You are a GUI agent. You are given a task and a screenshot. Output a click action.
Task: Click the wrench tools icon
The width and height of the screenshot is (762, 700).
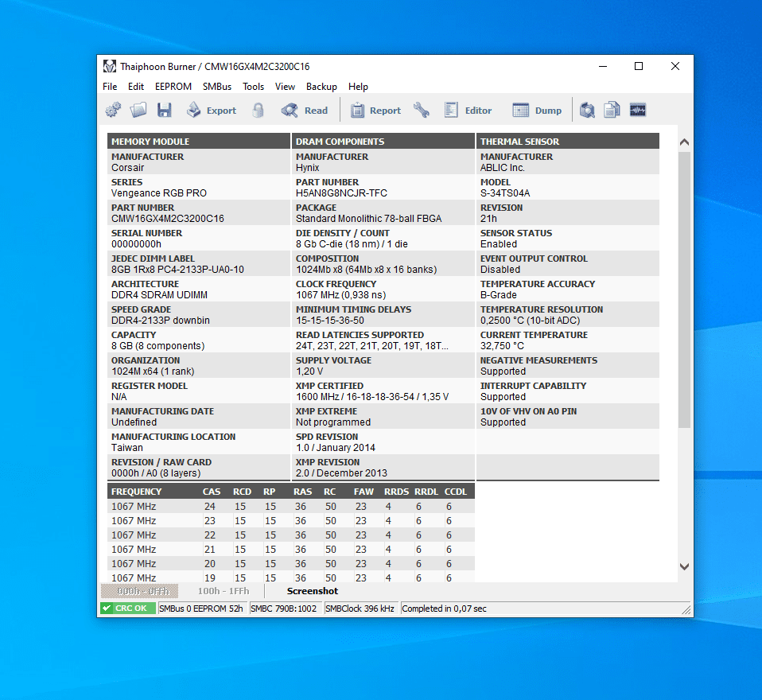[x=422, y=111]
